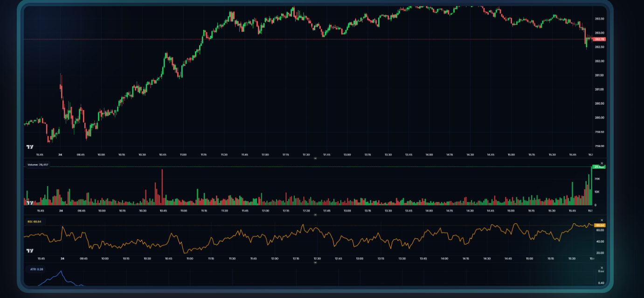Click the pane handle below the price chart
The image size is (644, 298).
pyautogui.click(x=315, y=158)
